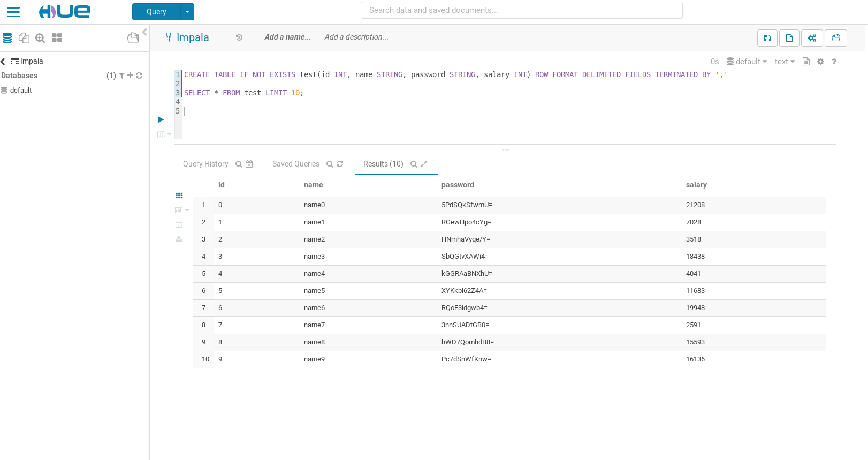Click Add a name field
The width and height of the screenshot is (868, 460).
click(288, 37)
